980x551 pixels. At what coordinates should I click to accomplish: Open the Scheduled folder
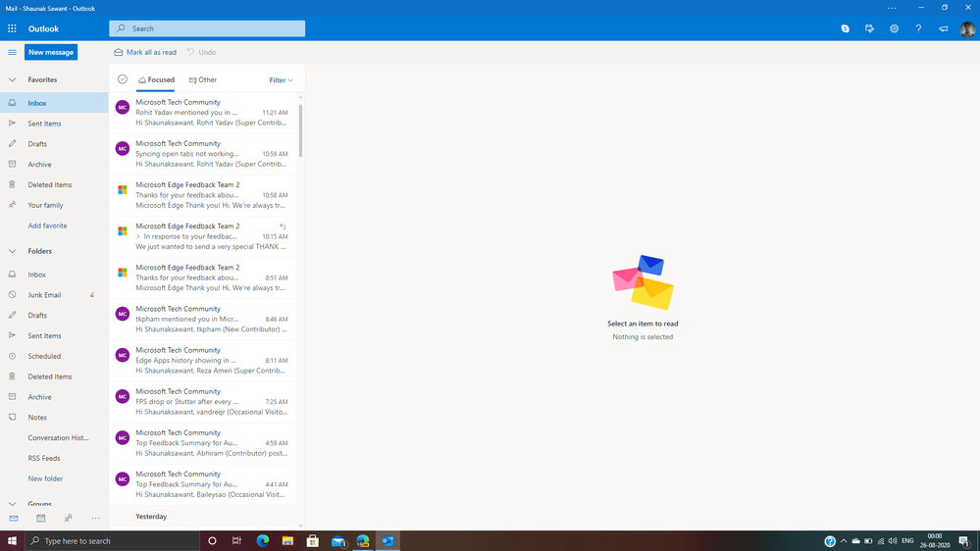[54, 356]
